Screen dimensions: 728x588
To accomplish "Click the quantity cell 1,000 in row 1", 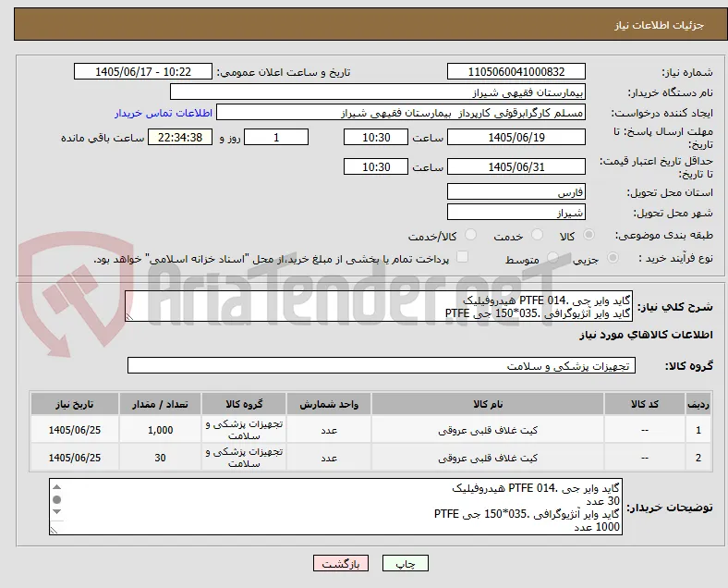I will 160,430.
